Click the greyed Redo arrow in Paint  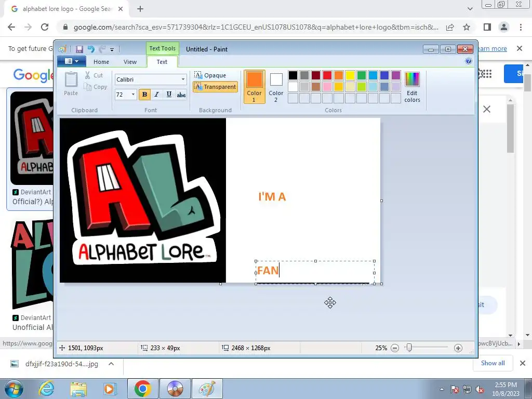tap(102, 49)
